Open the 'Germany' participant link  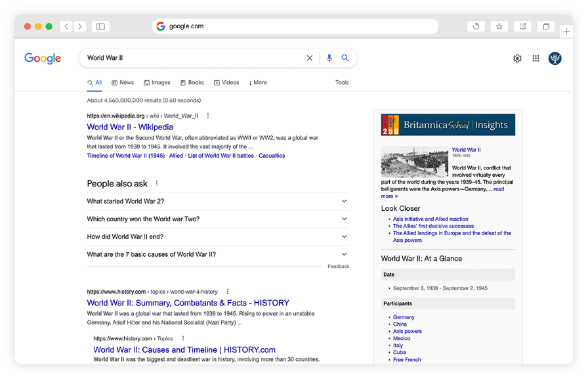coord(404,317)
